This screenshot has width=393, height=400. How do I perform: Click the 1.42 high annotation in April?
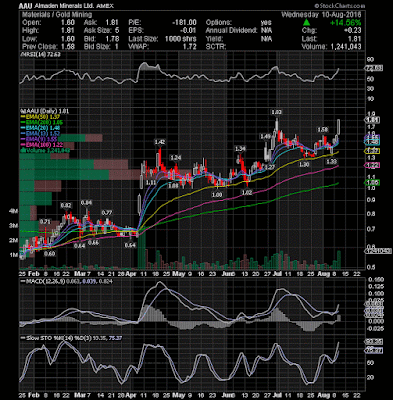[x=160, y=142]
